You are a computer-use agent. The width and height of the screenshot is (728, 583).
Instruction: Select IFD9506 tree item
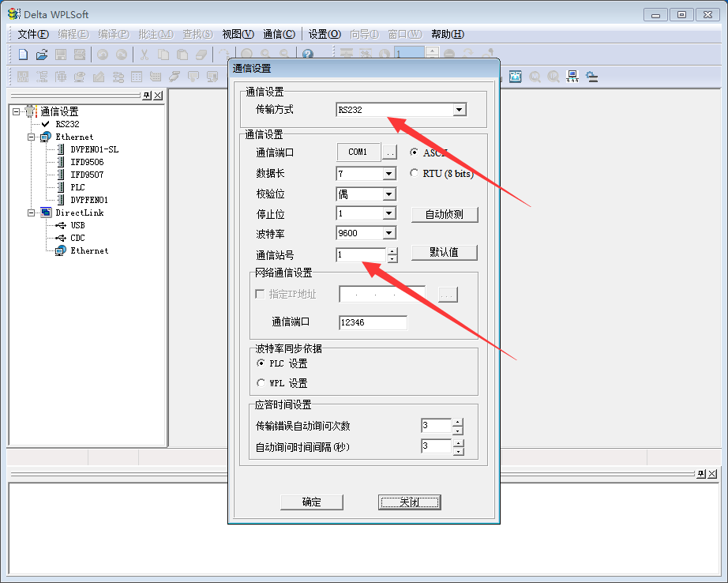(88, 162)
